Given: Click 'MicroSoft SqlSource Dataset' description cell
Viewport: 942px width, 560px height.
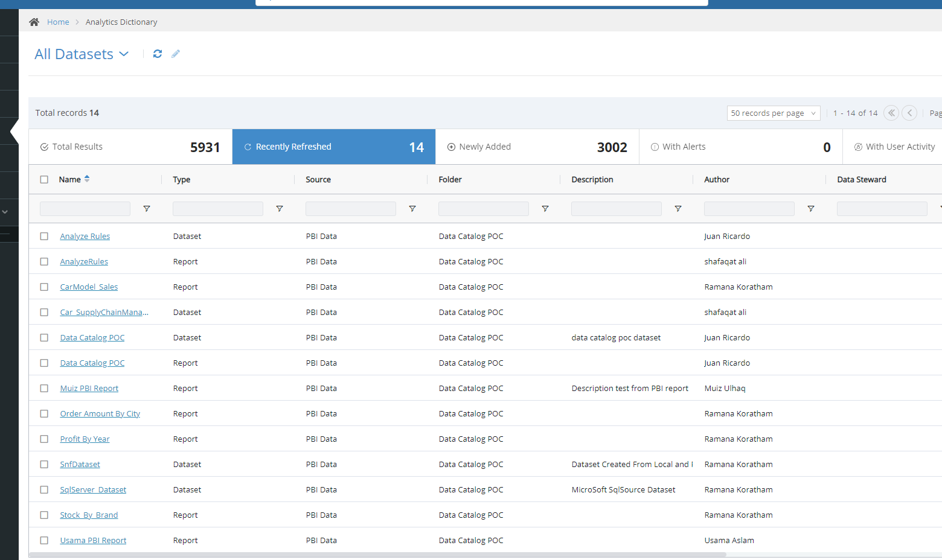Looking at the screenshot, I should 623,490.
